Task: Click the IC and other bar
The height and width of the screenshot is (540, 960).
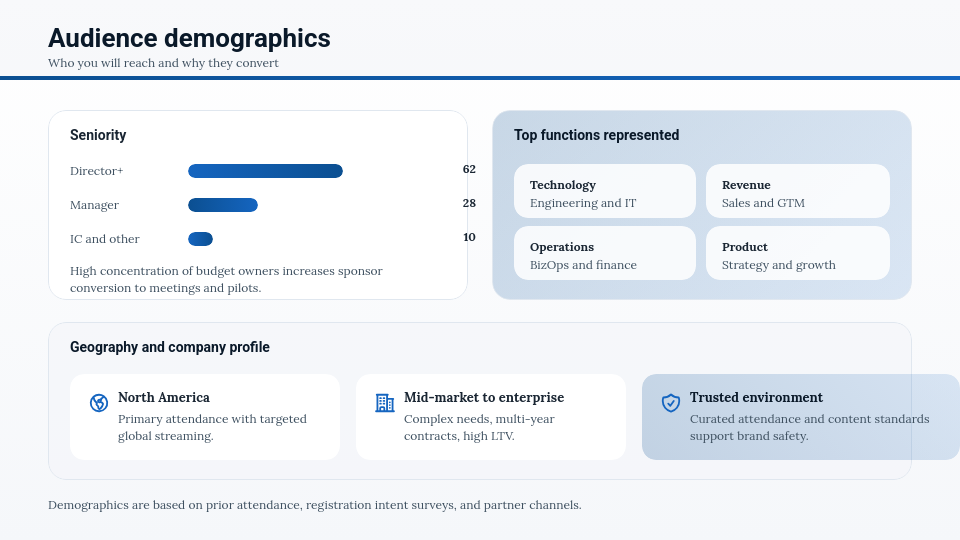Action: (x=200, y=239)
